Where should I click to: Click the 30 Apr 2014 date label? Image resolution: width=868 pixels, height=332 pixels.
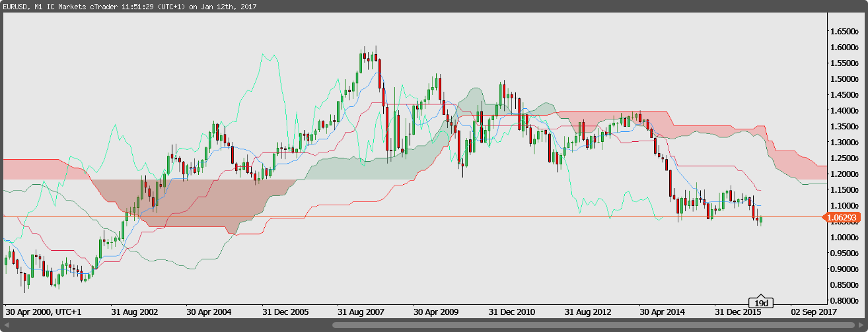[x=663, y=311]
